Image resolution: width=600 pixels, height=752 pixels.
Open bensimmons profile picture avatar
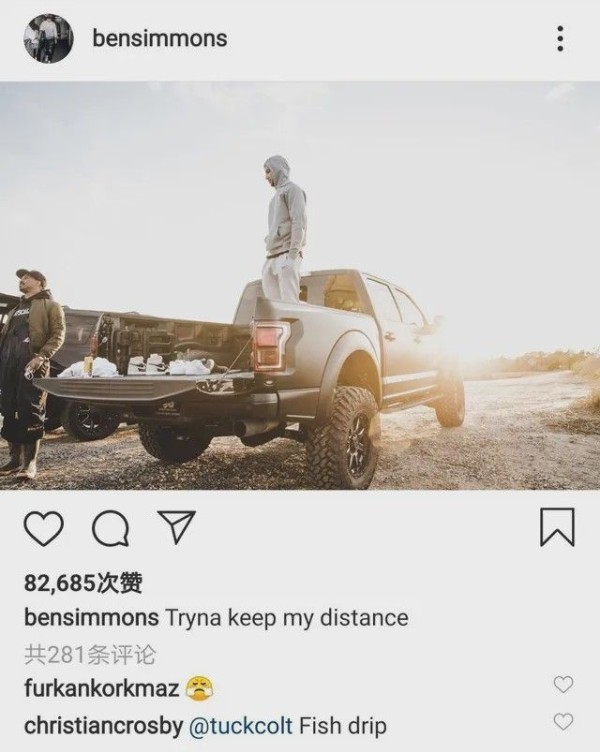coord(48,38)
